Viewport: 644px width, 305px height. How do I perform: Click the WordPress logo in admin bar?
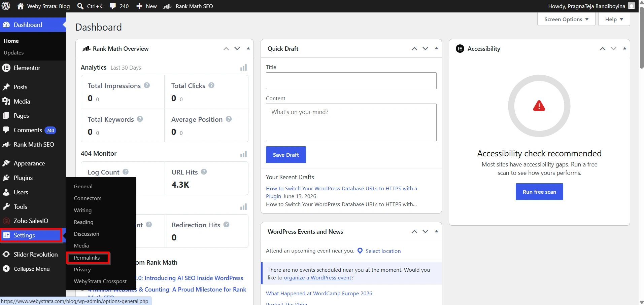[x=6, y=6]
